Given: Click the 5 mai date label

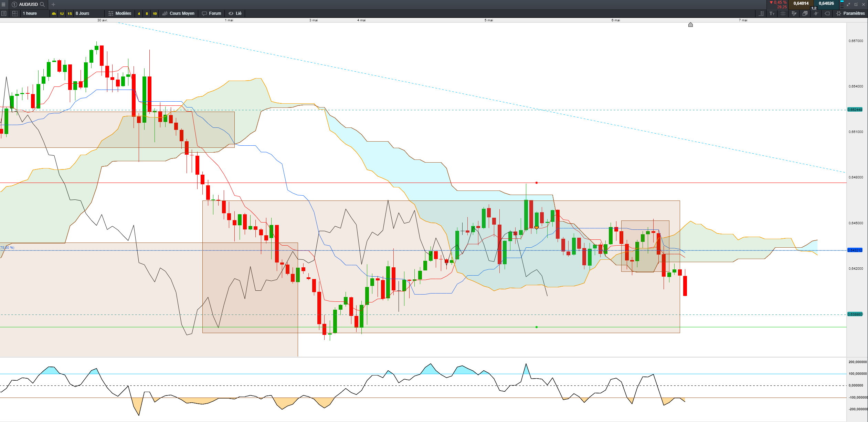Looking at the screenshot, I should (489, 20).
